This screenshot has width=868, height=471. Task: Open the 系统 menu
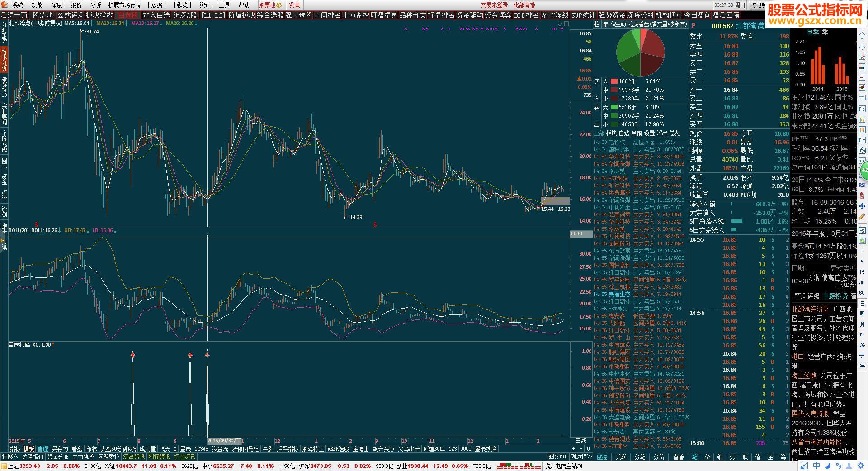18,5
